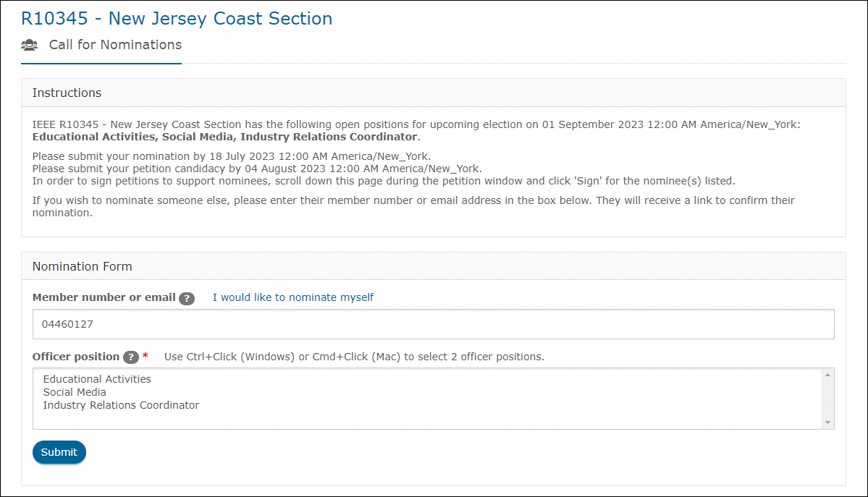Viewport: 868px width, 497px height.
Task: Select the Call for Nominations tab
Action: click(x=101, y=45)
